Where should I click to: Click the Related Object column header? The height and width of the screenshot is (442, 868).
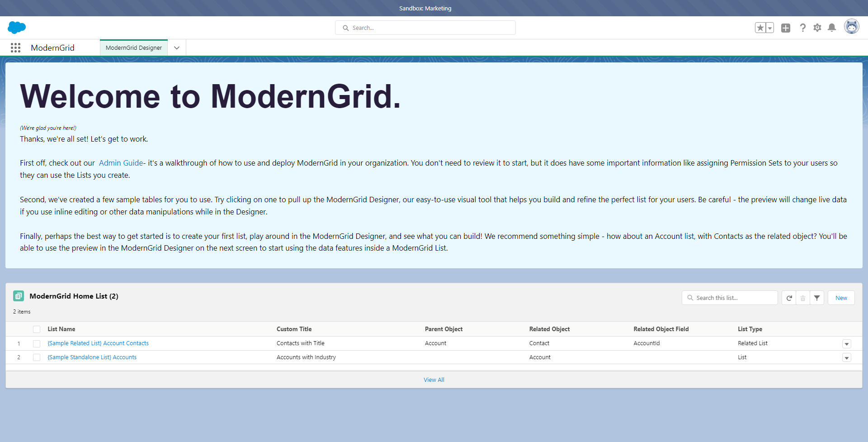click(x=549, y=329)
